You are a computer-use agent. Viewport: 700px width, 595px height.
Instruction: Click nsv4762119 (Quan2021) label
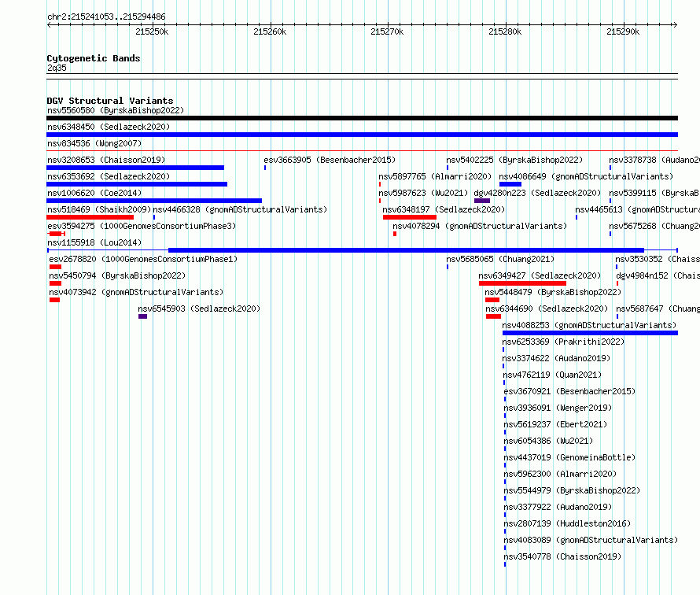553,375
